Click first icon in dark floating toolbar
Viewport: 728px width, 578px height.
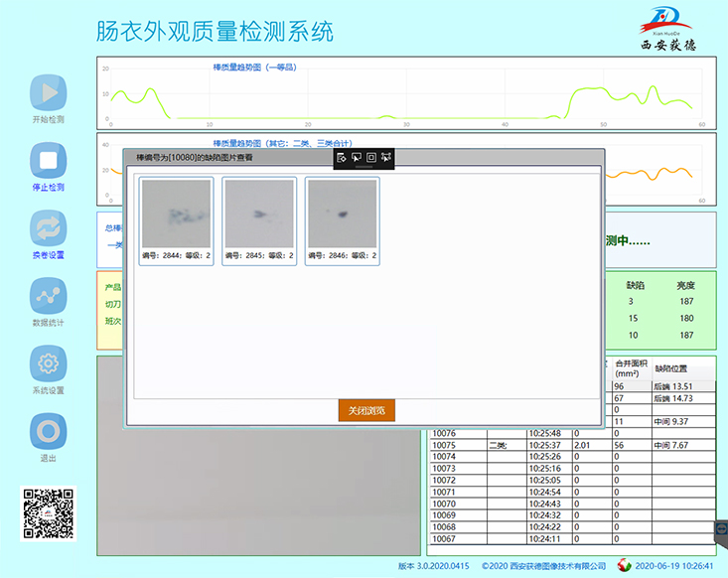342,157
